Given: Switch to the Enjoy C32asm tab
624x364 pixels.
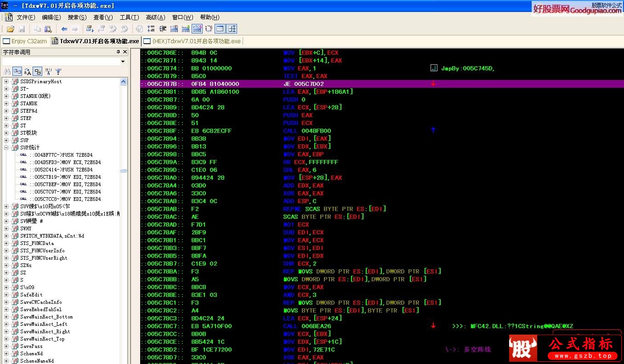Looking at the screenshot, I should pyautogui.click(x=25, y=41).
